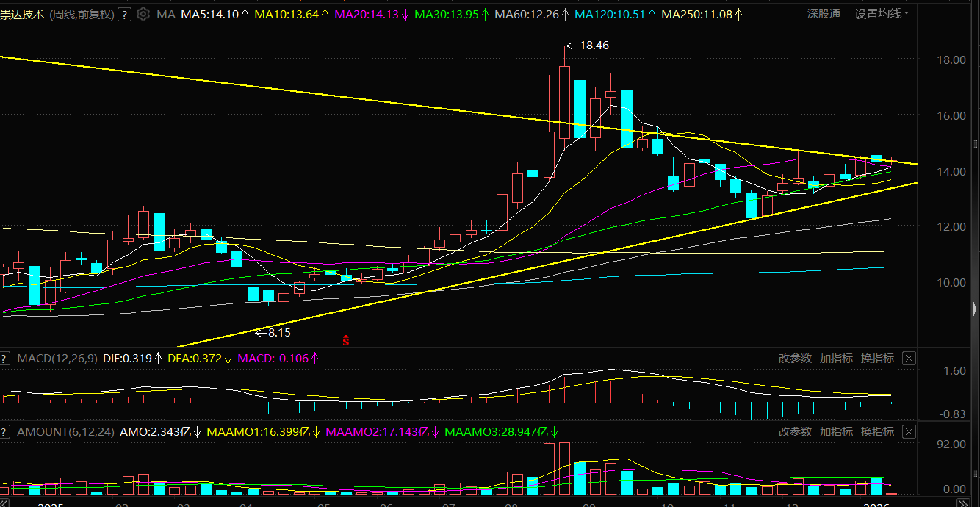This screenshot has width=980, height=507.
Task: Click the MA60:12.26 value
Action: pos(527,14)
